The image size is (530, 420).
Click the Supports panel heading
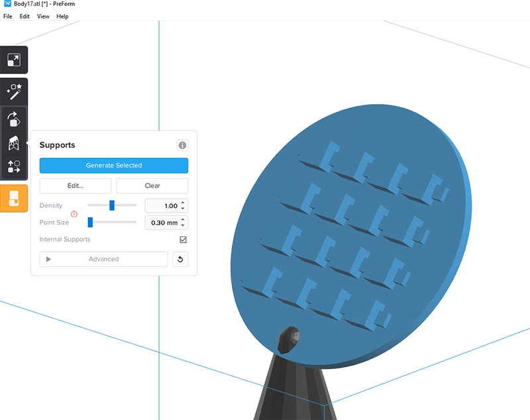(57, 145)
